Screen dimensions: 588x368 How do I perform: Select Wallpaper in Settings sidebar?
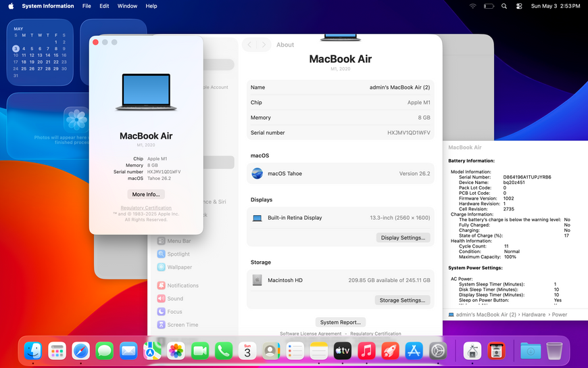tap(174, 267)
